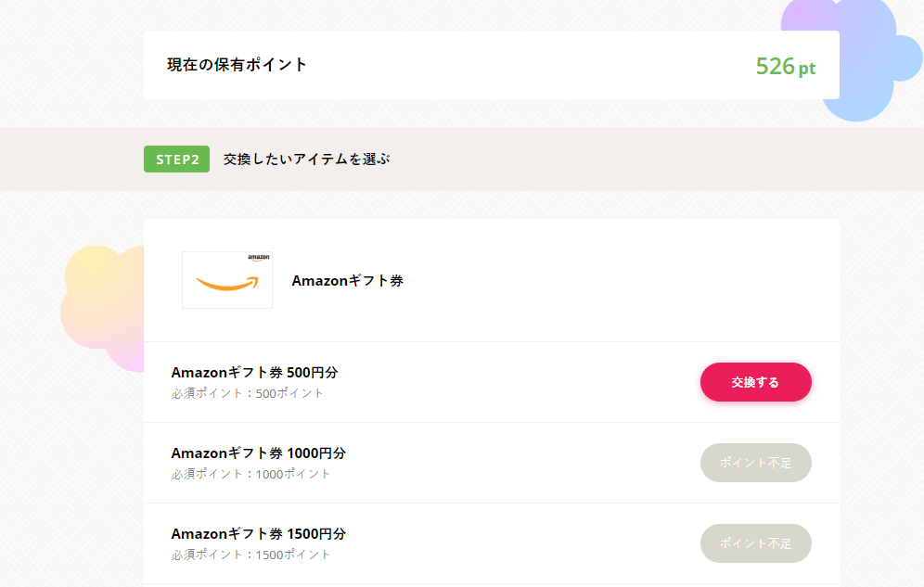Click the orange Amazon smile arrow

tap(227, 284)
